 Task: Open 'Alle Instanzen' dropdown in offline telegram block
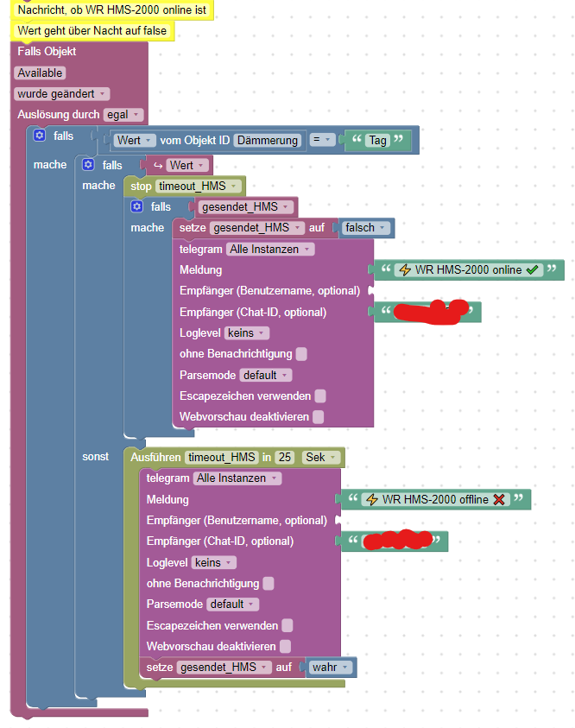tap(237, 478)
